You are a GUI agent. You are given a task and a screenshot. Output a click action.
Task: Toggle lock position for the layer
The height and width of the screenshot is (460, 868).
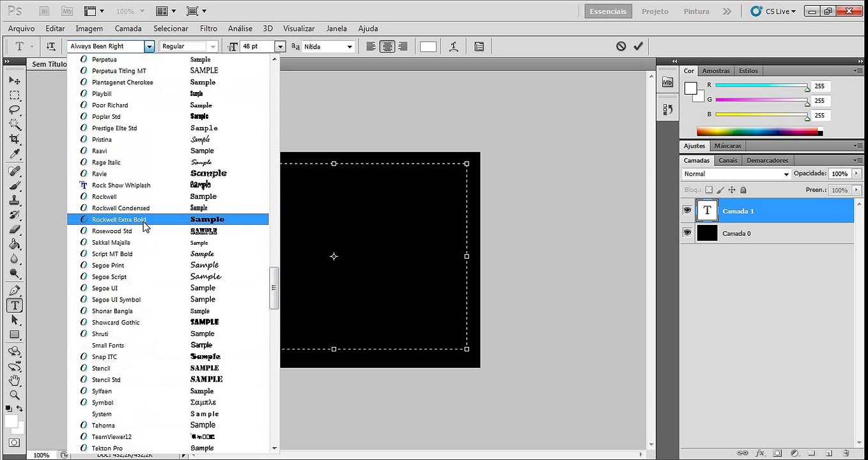pyautogui.click(x=732, y=190)
